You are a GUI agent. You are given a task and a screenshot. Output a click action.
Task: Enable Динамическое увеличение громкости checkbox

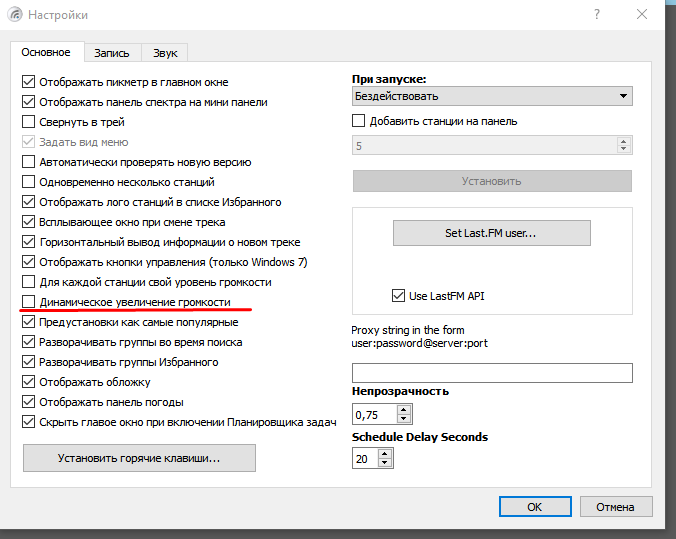click(x=29, y=302)
